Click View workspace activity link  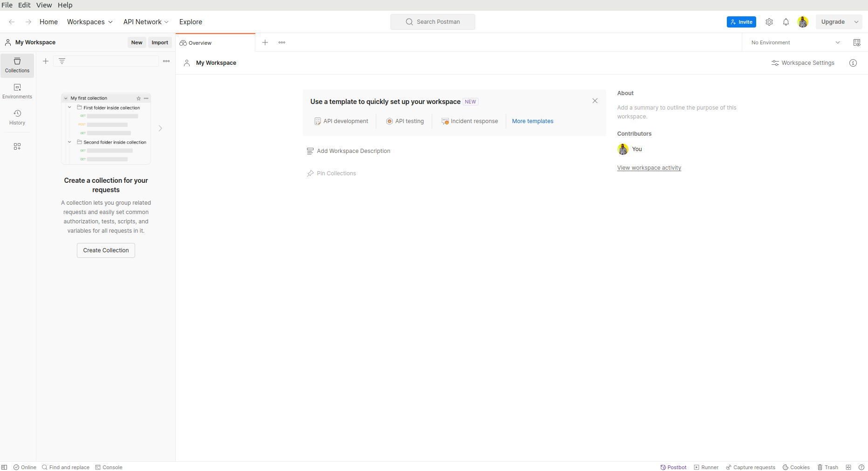649,168
